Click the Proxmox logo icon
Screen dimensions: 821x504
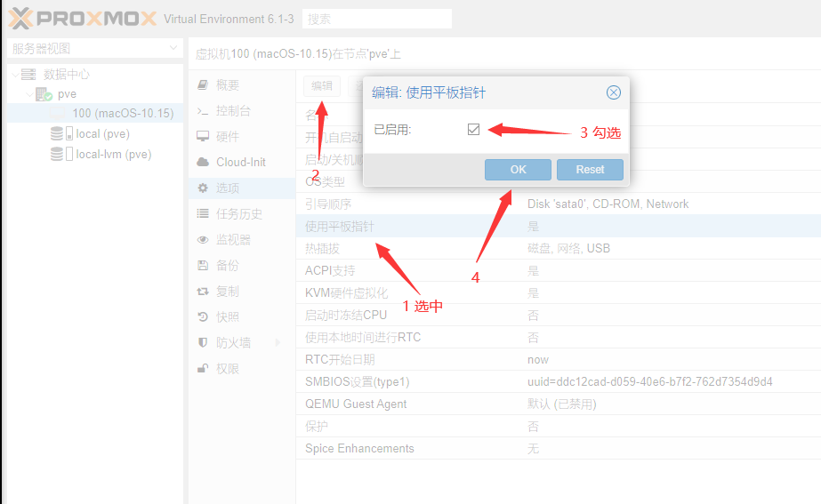21,18
